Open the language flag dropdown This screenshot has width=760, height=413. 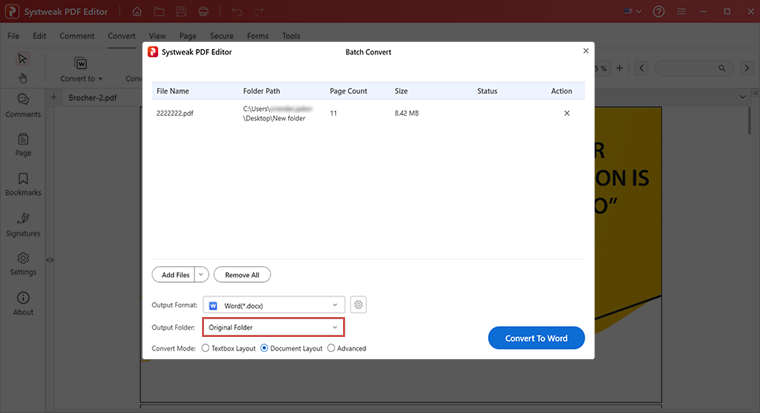coord(633,11)
